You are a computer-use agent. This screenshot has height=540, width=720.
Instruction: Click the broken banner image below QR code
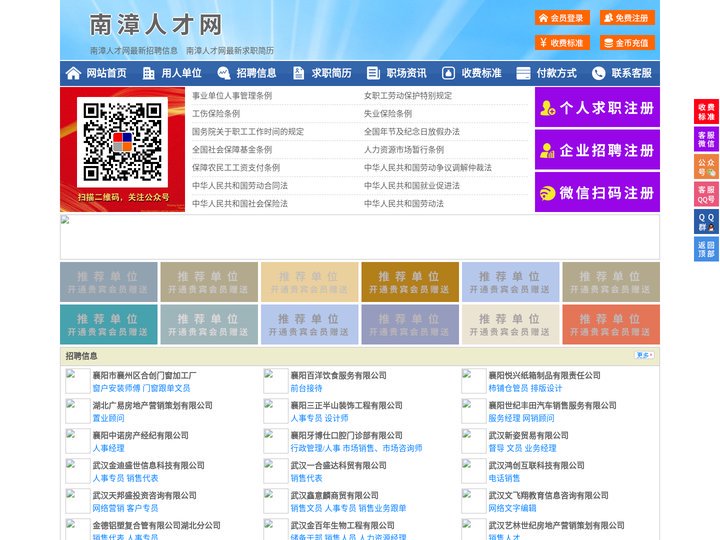click(x=360, y=237)
